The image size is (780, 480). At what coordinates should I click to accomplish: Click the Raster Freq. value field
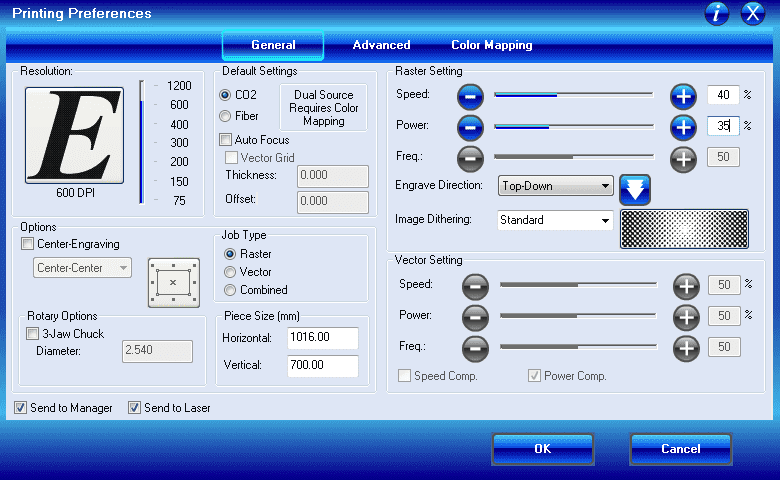(723, 157)
